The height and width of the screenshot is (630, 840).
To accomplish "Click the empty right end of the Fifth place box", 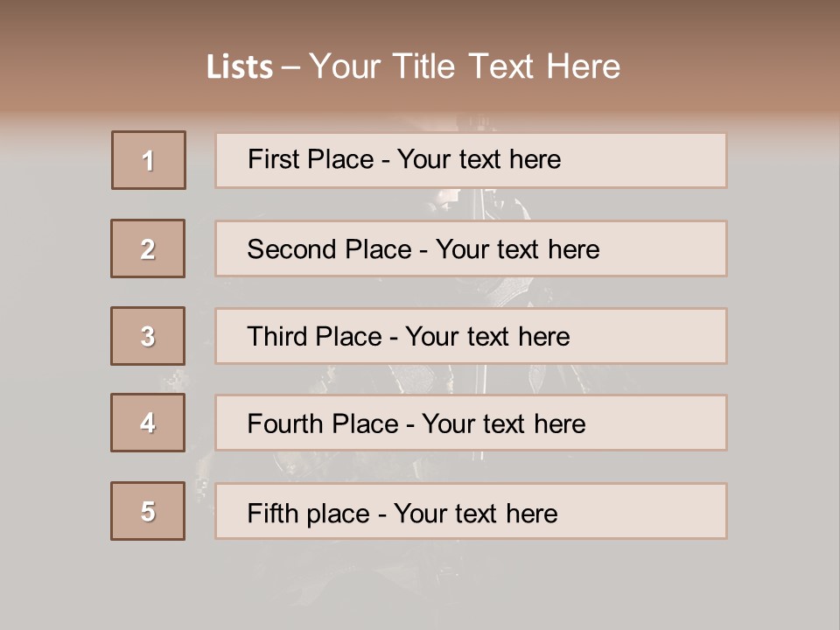I will click(665, 511).
